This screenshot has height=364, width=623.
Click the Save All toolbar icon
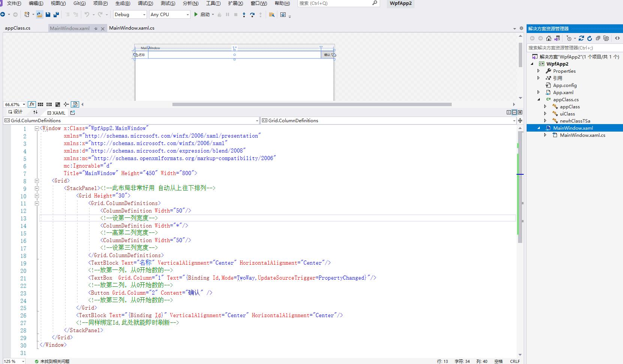pos(56,15)
